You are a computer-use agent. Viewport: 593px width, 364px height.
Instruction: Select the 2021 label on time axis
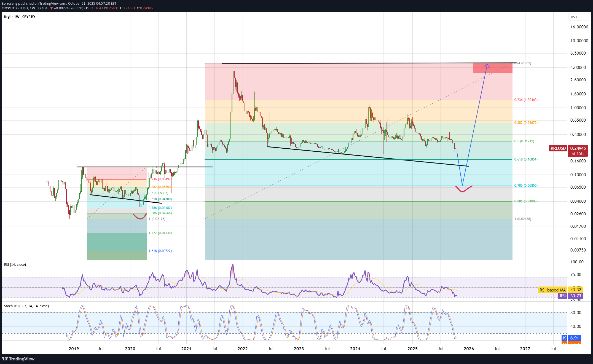186,349
